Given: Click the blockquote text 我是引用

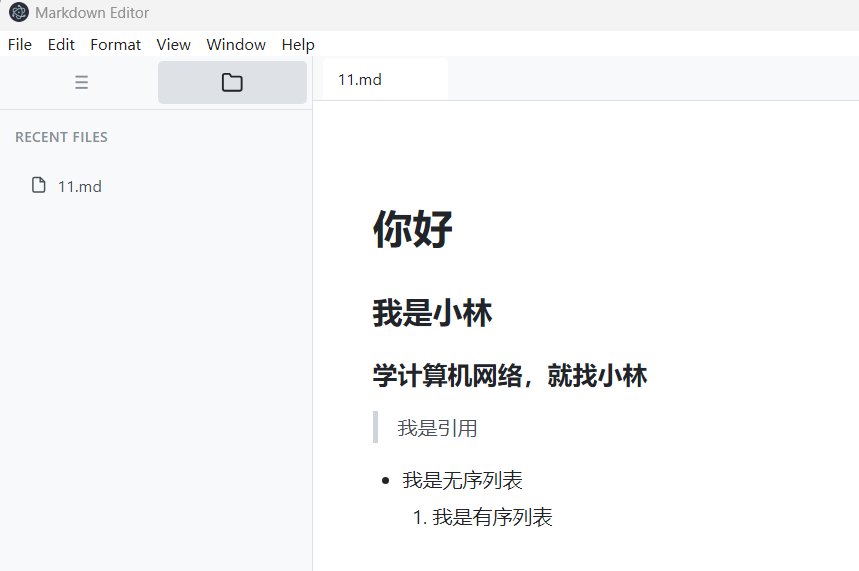Looking at the screenshot, I should (437, 428).
